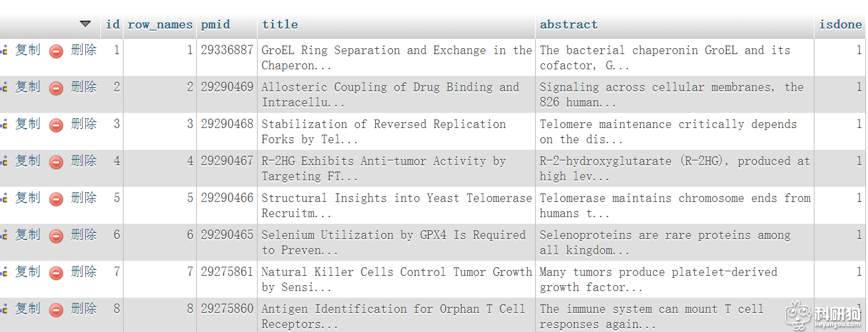Viewport: 868px width, 332px height.
Task: Click 删除 link for row 6
Action: 84,235
